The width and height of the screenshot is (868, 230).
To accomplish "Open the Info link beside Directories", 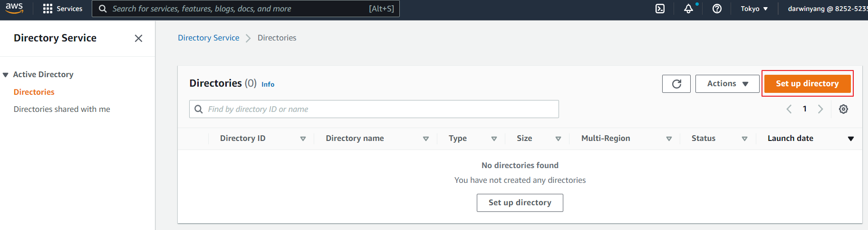I will point(268,84).
